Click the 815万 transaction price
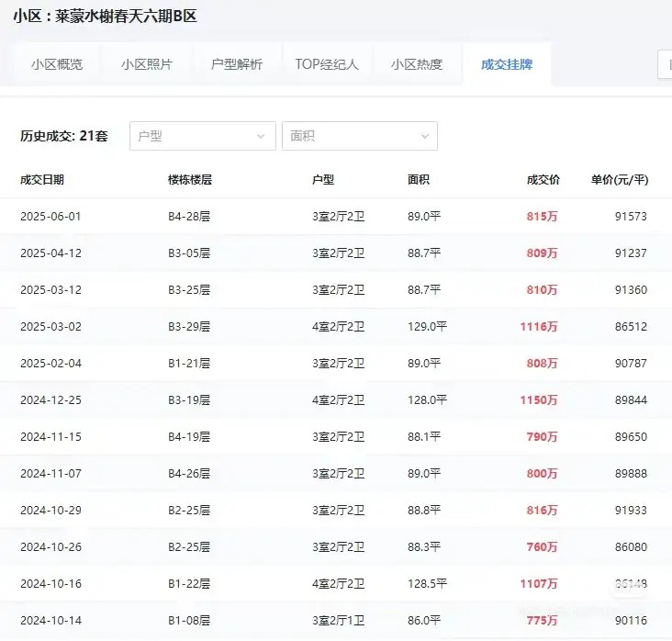672x641 pixels. pyautogui.click(x=542, y=217)
